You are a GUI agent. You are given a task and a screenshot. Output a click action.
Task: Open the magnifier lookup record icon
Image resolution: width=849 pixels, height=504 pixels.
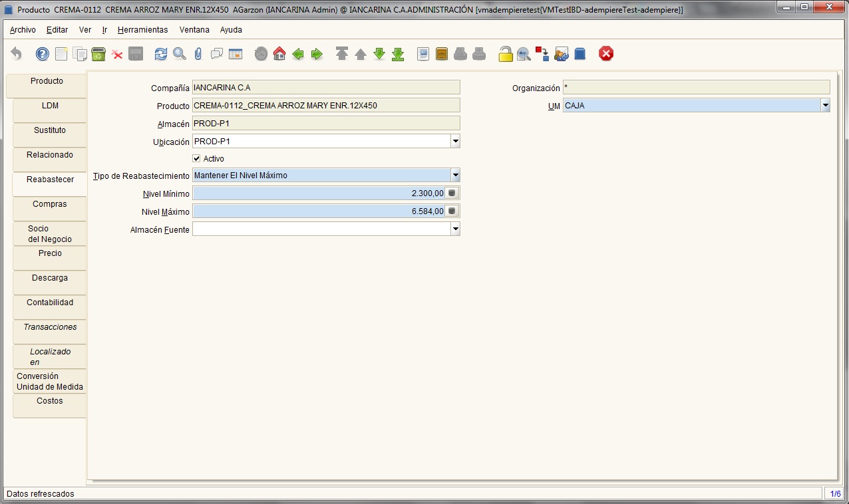[180, 54]
